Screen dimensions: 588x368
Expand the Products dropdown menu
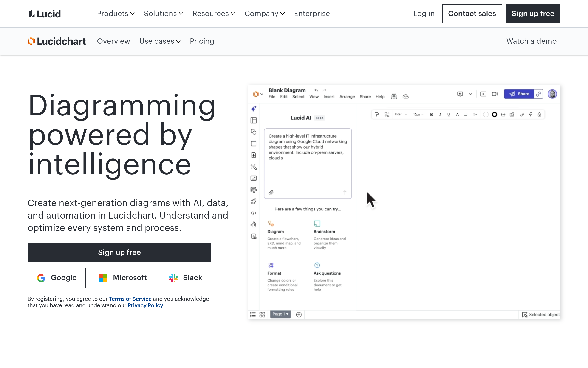click(116, 14)
